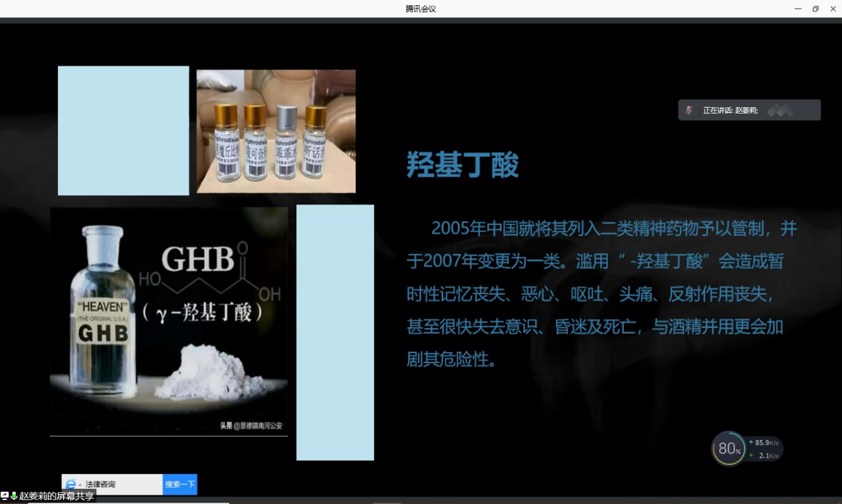Click the Tencent Meeting logo in speaker panel
The image size is (842, 504).
point(780,111)
